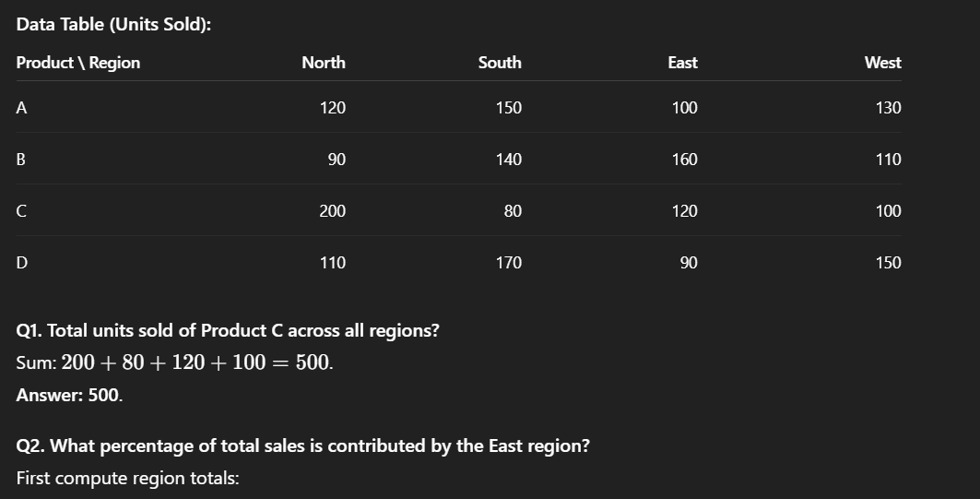
Task: Click the Sum equation equal to 500
Action: 175,362
